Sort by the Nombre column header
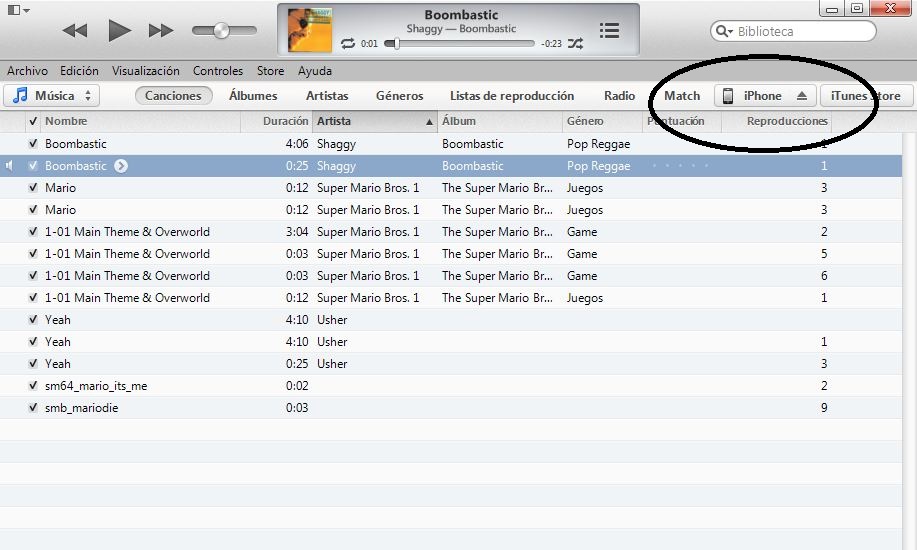The width and height of the screenshot is (917, 550). tap(140, 121)
